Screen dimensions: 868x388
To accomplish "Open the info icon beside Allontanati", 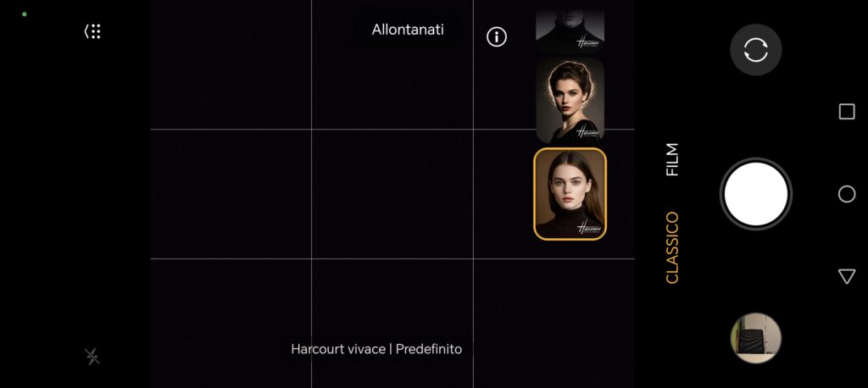I will point(497,37).
